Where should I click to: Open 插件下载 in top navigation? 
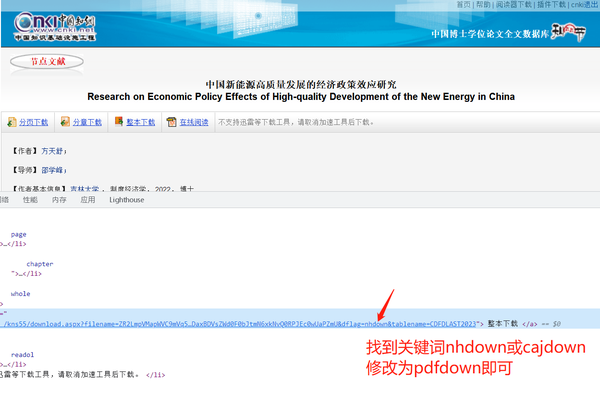551,5
